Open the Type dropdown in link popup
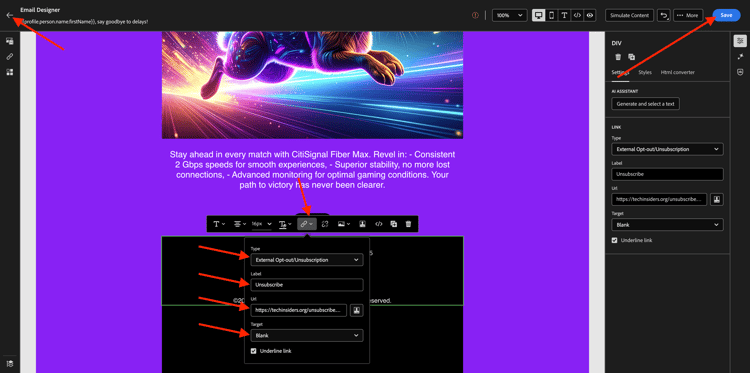 307,260
